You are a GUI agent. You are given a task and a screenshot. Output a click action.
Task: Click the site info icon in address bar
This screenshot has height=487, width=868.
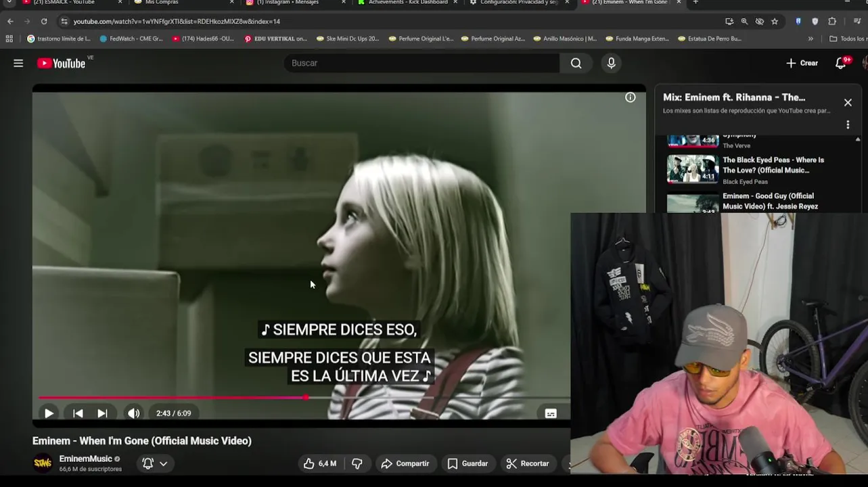point(64,21)
